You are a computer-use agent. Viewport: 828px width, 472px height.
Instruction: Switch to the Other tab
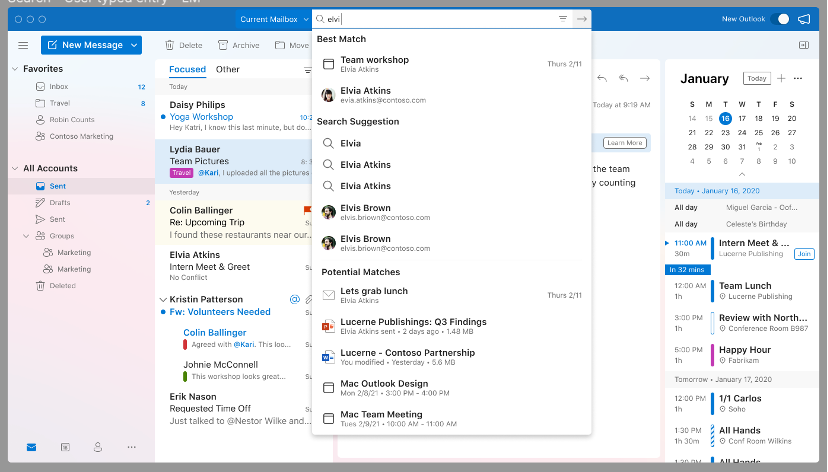(x=228, y=69)
